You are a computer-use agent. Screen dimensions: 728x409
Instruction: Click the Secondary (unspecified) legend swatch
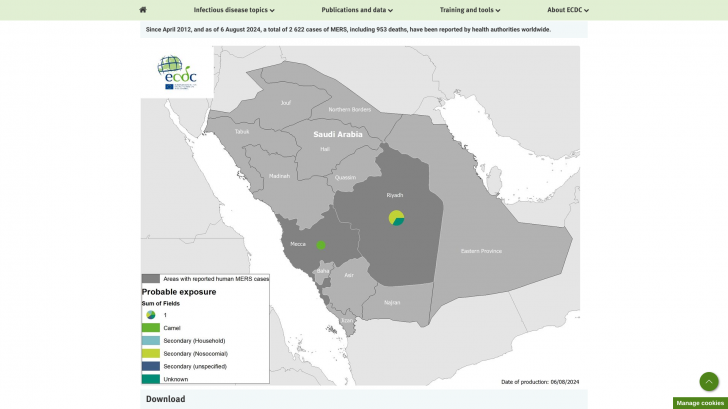(151, 366)
